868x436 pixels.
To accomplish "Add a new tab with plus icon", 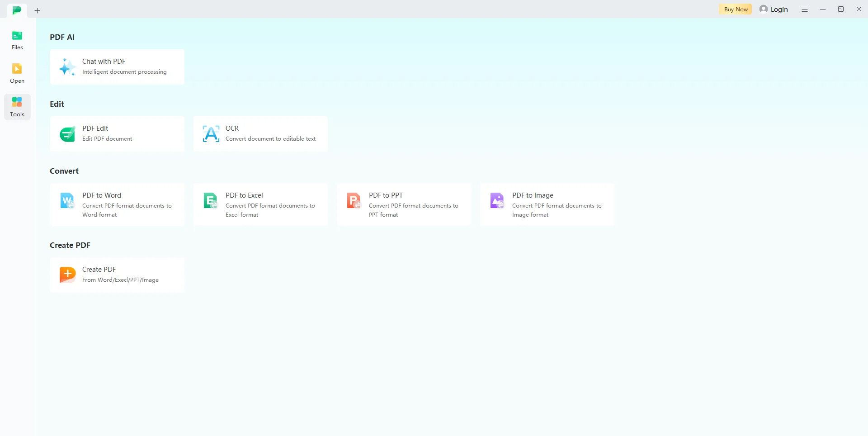I will click(38, 10).
